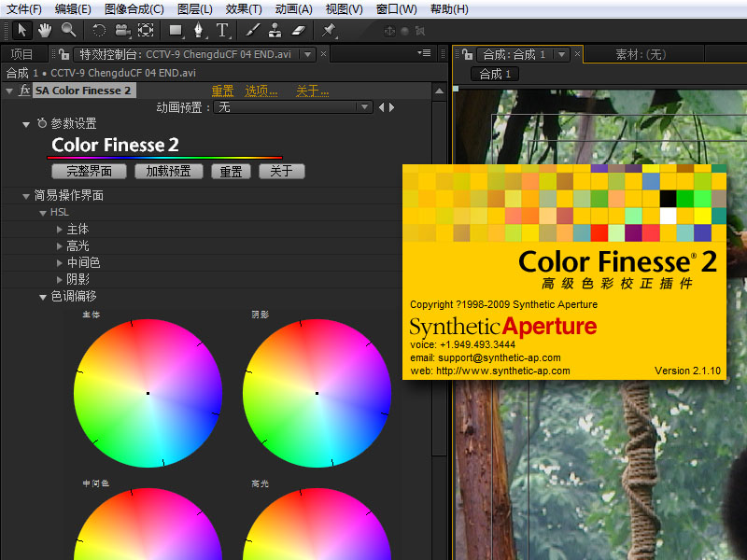Select the Camera tool
This screenshot has width=747, height=560.
(x=123, y=31)
